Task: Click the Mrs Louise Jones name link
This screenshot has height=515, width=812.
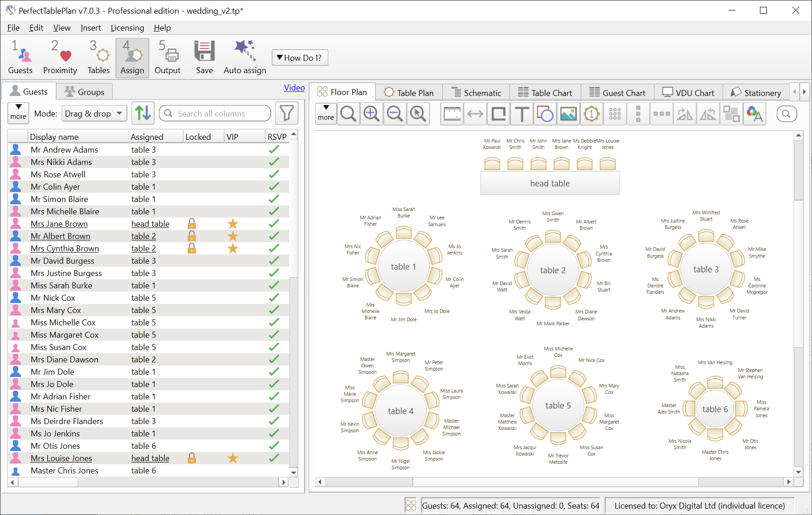Action: [61, 458]
